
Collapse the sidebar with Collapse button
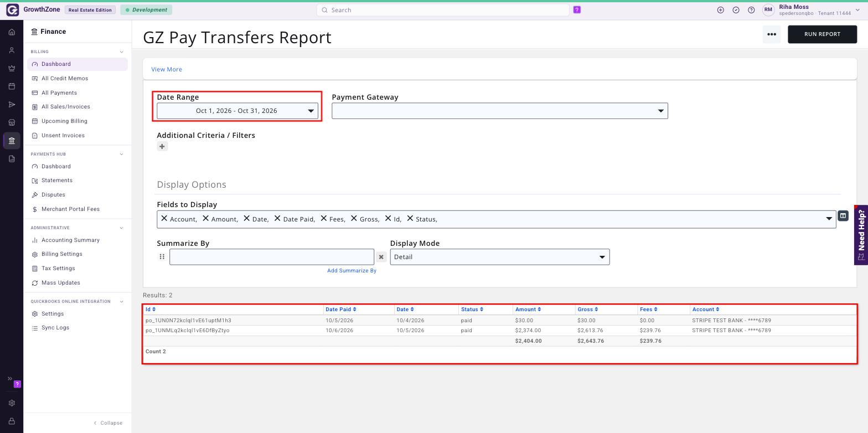(108, 423)
